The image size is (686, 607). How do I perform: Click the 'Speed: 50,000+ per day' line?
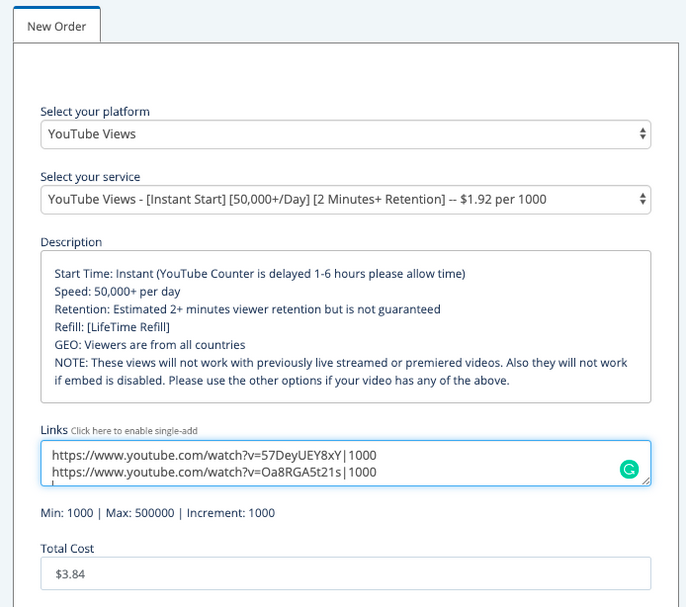(117, 291)
